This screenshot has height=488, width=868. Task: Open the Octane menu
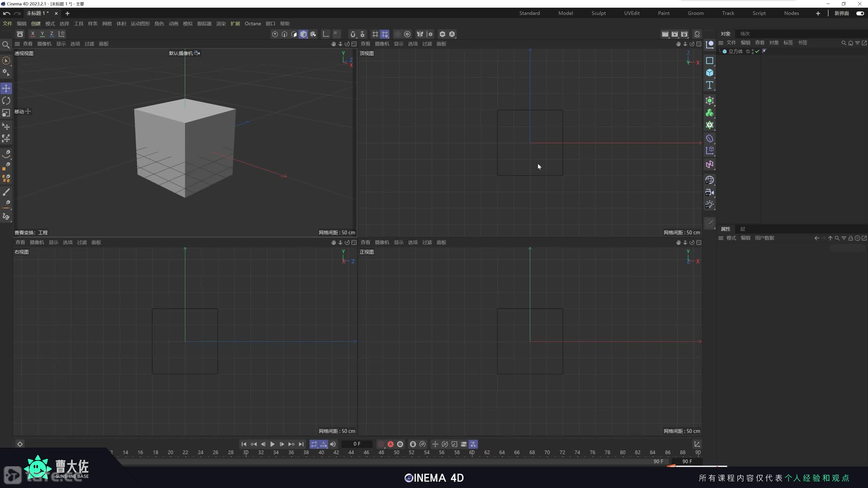tap(253, 24)
